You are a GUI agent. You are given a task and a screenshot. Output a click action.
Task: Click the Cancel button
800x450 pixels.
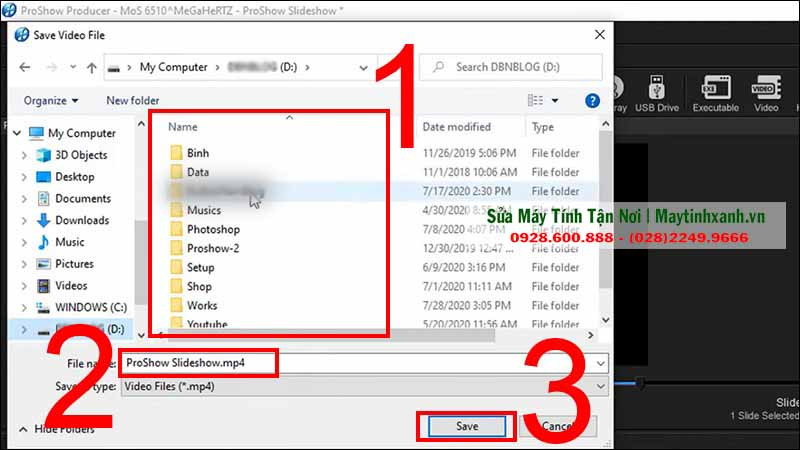[559, 427]
